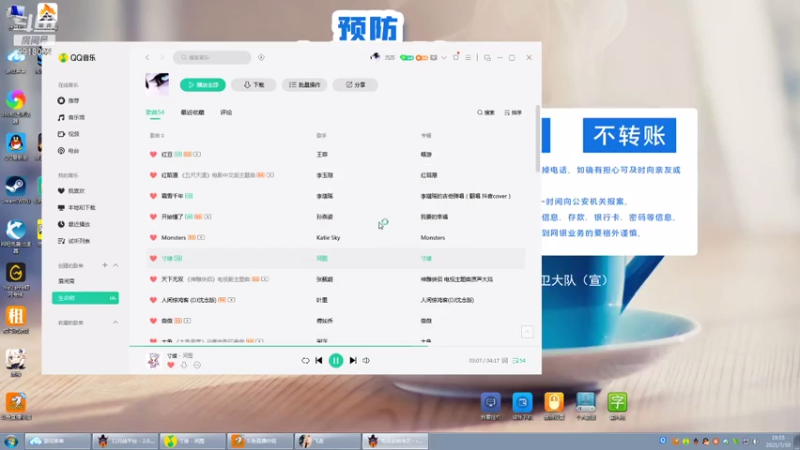The width and height of the screenshot is (800, 450).
Task: Pause playback with the green pause button
Action: coord(336,361)
